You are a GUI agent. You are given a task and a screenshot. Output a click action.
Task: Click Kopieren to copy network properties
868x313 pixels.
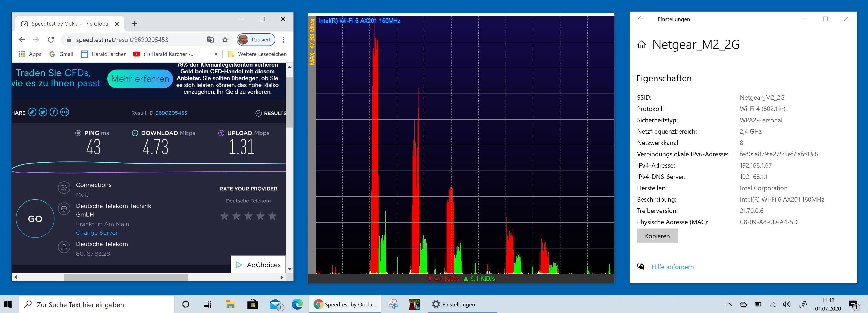point(657,236)
